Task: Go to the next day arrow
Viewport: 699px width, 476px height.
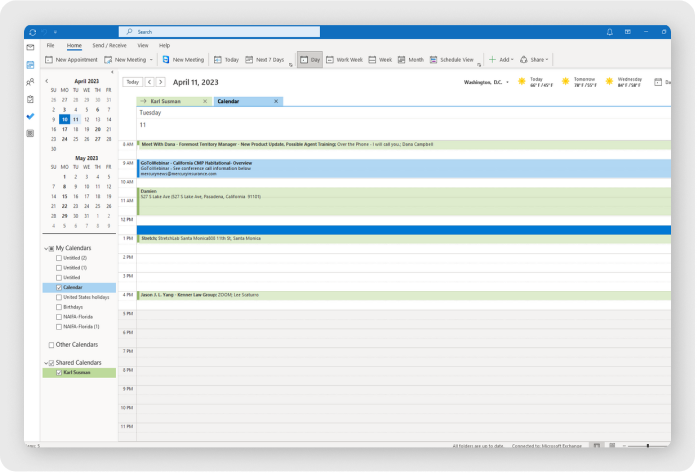Action: click(x=161, y=82)
